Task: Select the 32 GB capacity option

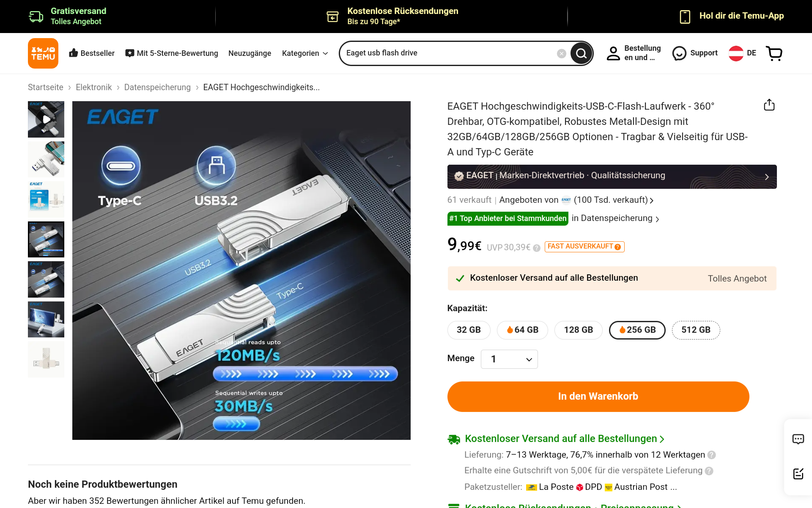Action: (x=469, y=330)
